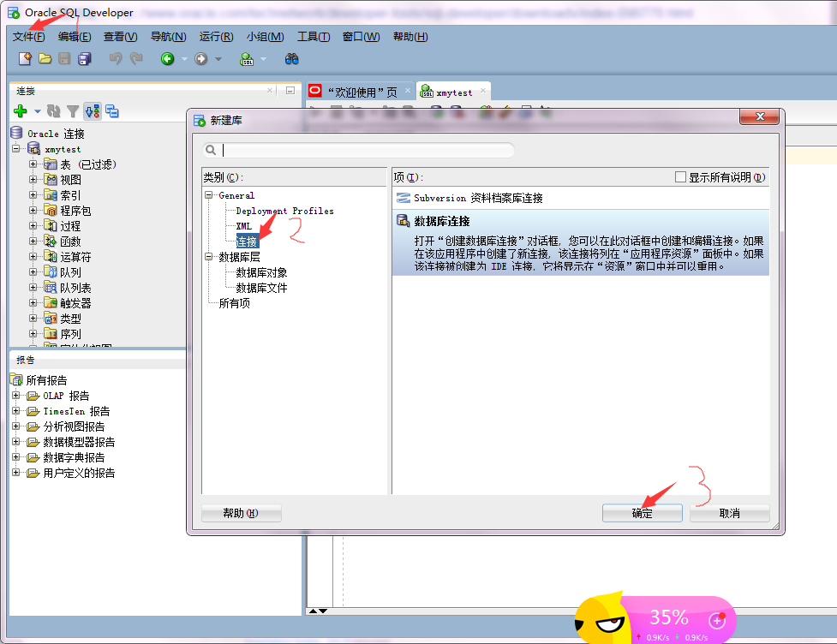Click the binoculars search icon
The image size is (837, 644).
(x=292, y=58)
